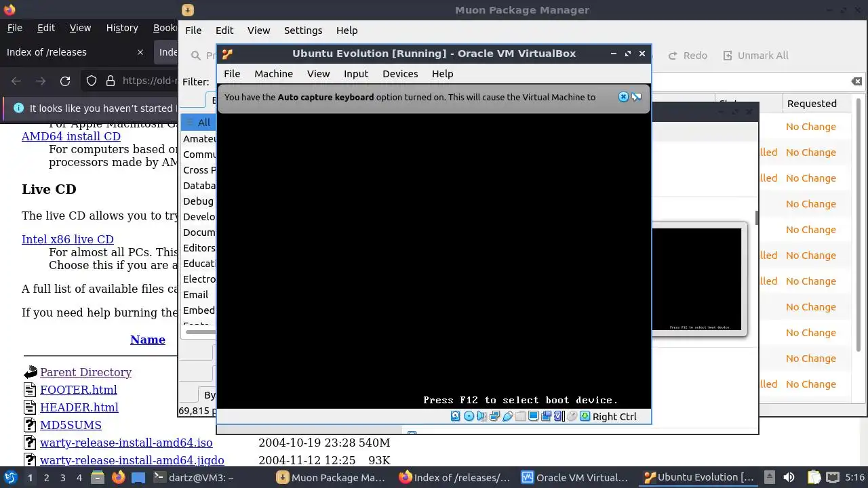Open the Parent Directory link
Screen dimensions: 868x488
[x=85, y=372]
